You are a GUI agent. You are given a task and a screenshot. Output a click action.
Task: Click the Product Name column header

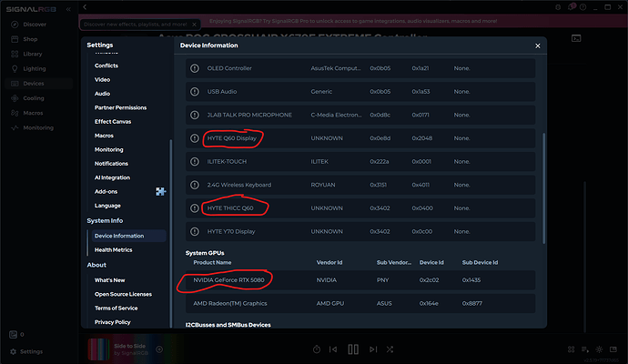(x=212, y=263)
